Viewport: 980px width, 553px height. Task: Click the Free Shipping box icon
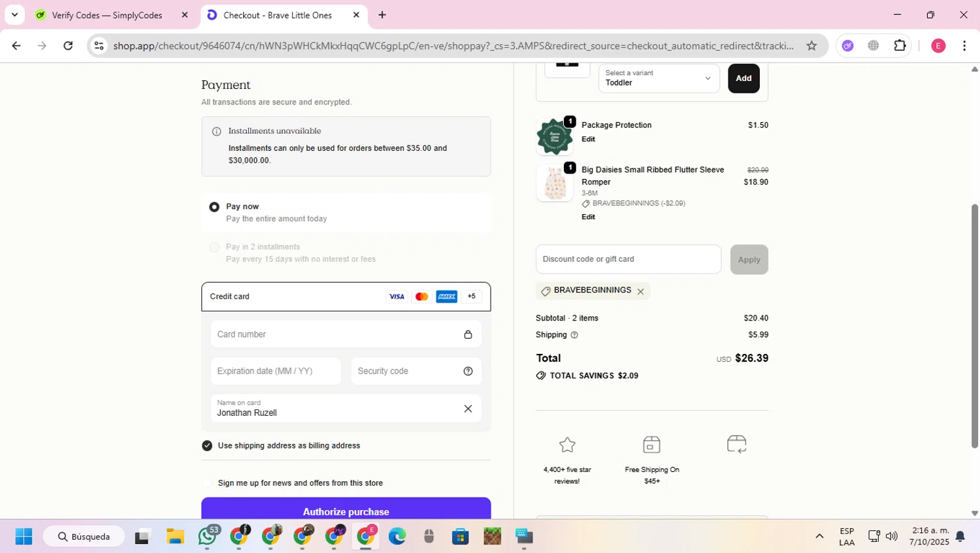[x=651, y=445]
